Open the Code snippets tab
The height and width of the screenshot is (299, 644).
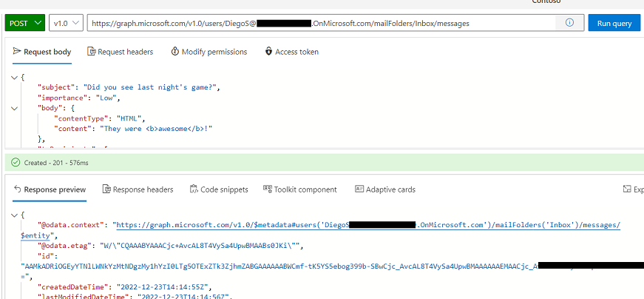point(220,189)
